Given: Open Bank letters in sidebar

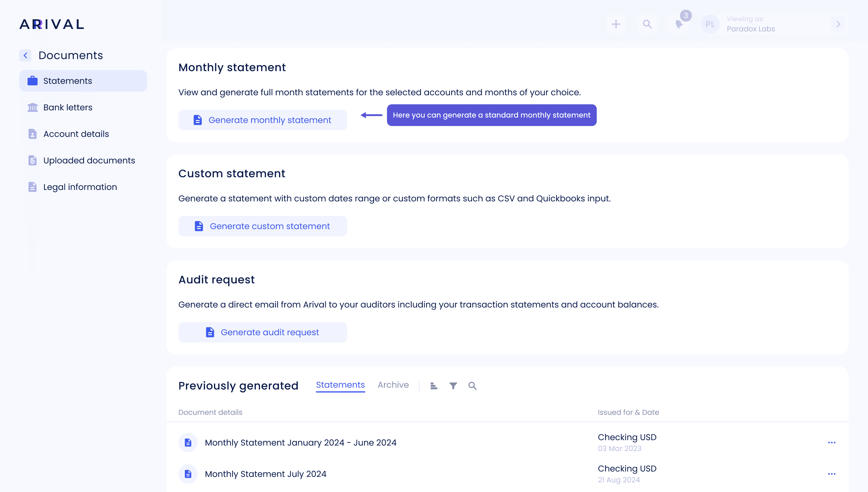Looking at the screenshot, I should (x=68, y=107).
